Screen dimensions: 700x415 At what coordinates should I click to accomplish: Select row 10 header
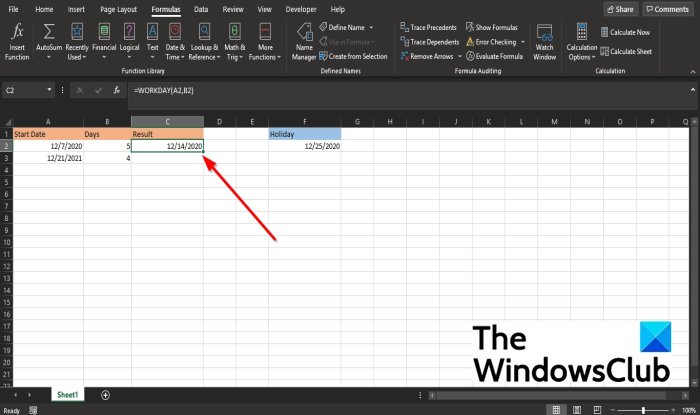[6, 242]
